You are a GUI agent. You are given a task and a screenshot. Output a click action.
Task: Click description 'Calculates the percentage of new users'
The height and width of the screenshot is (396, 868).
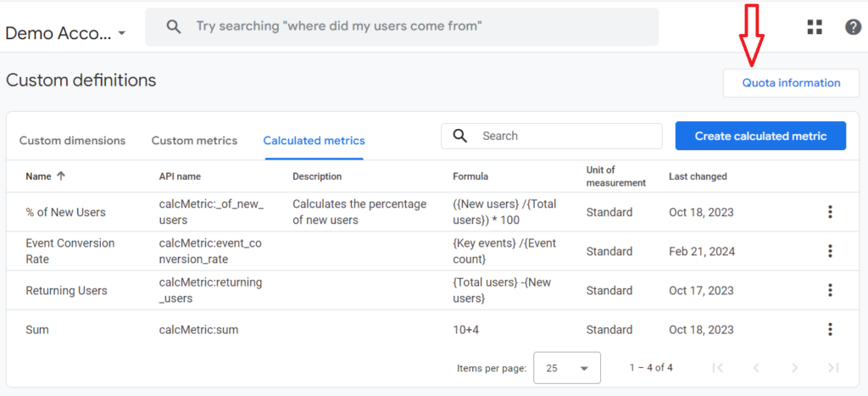point(359,212)
